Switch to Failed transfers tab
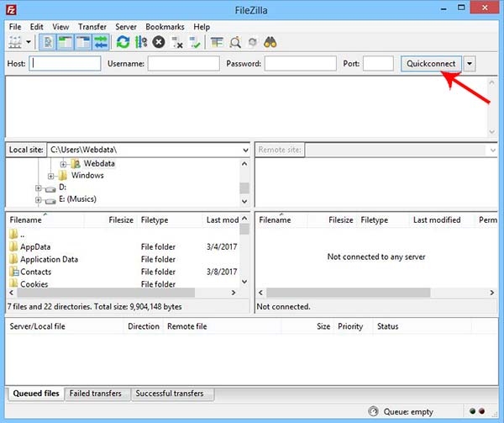504x423 pixels. (96, 394)
